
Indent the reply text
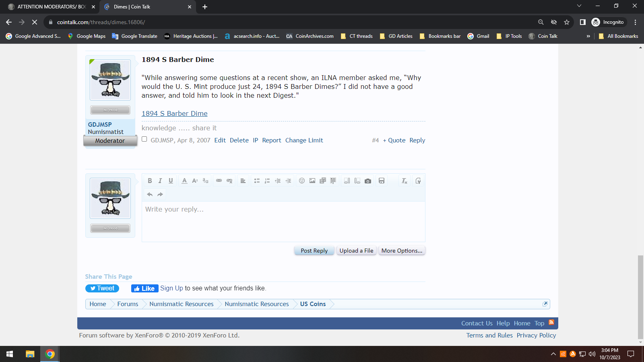(288, 181)
